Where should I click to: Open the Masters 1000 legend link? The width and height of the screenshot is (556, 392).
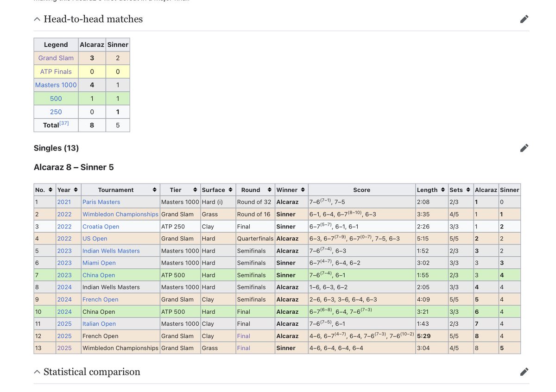(56, 85)
